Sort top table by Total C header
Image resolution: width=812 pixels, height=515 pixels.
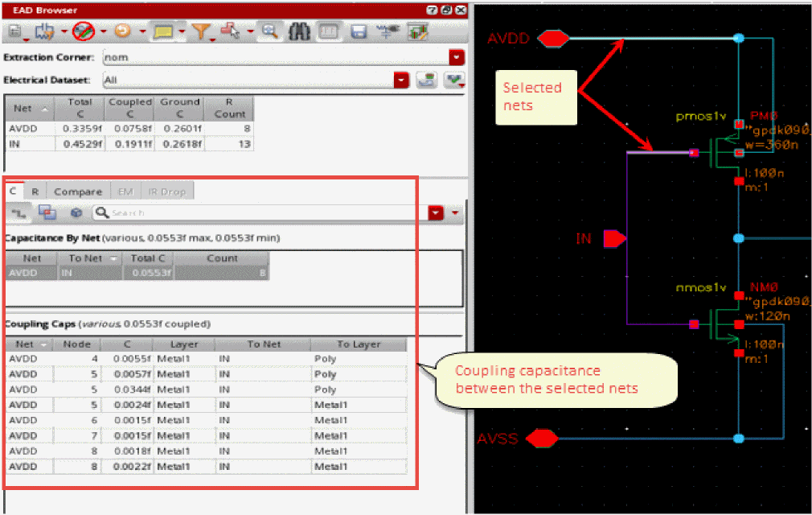[80, 109]
